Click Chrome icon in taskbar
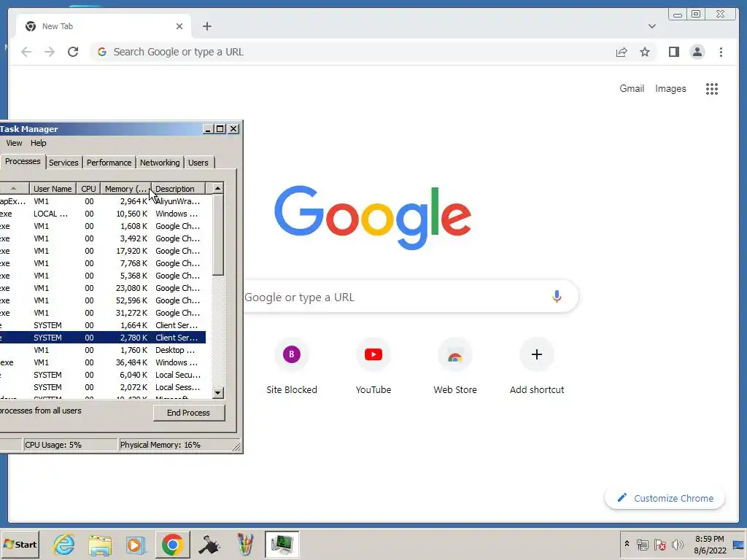This screenshot has width=747, height=560. point(172,544)
